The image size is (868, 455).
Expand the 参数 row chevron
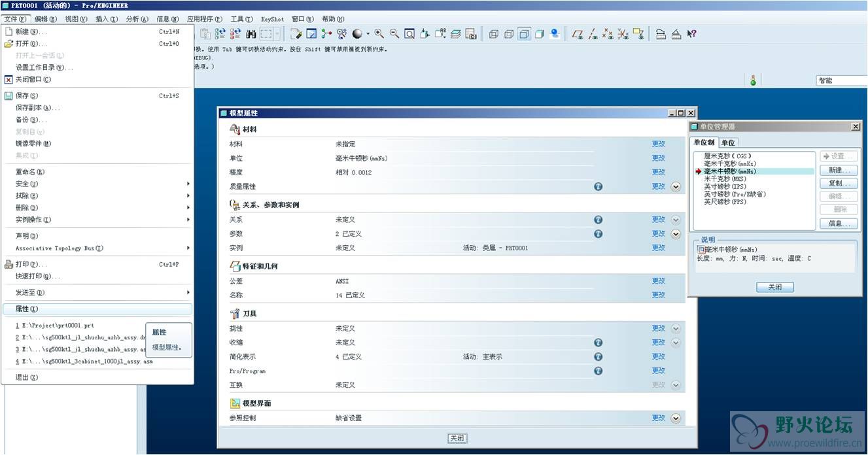pyautogui.click(x=676, y=233)
